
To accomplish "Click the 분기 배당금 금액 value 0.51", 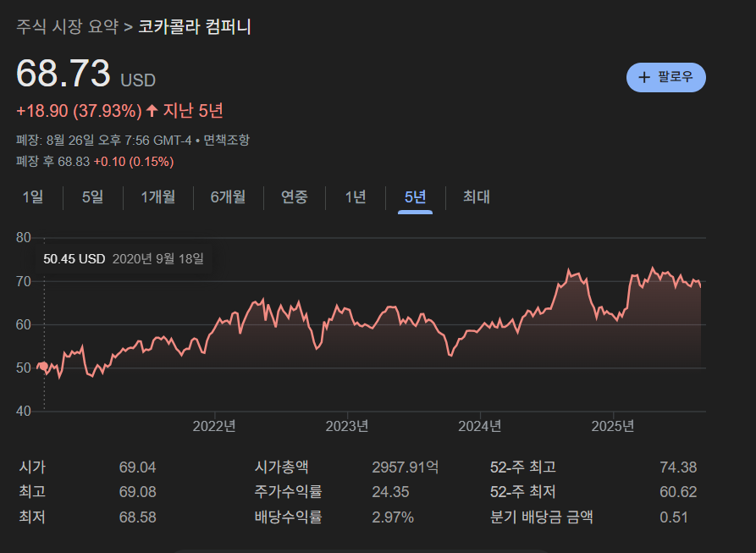I will point(674,517).
